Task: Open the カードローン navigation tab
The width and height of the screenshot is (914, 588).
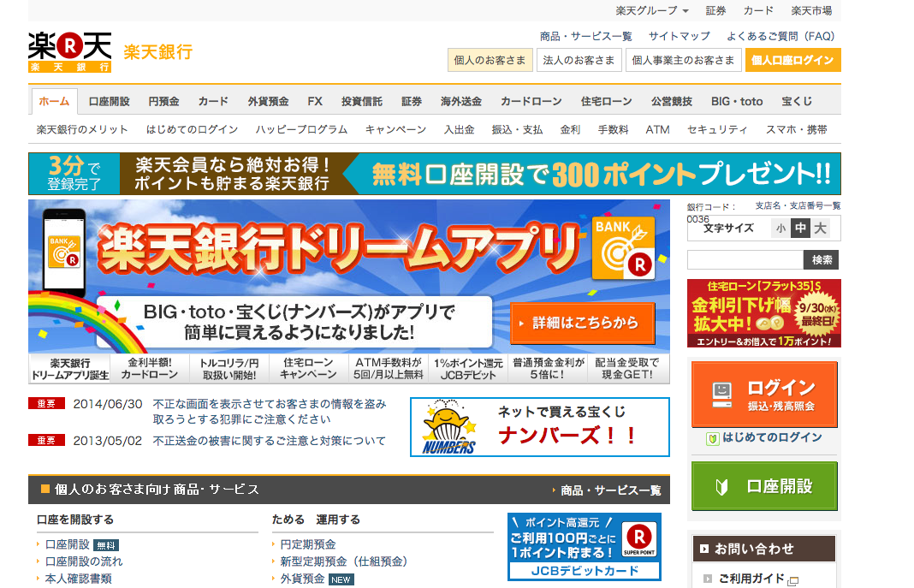Action: click(x=531, y=101)
